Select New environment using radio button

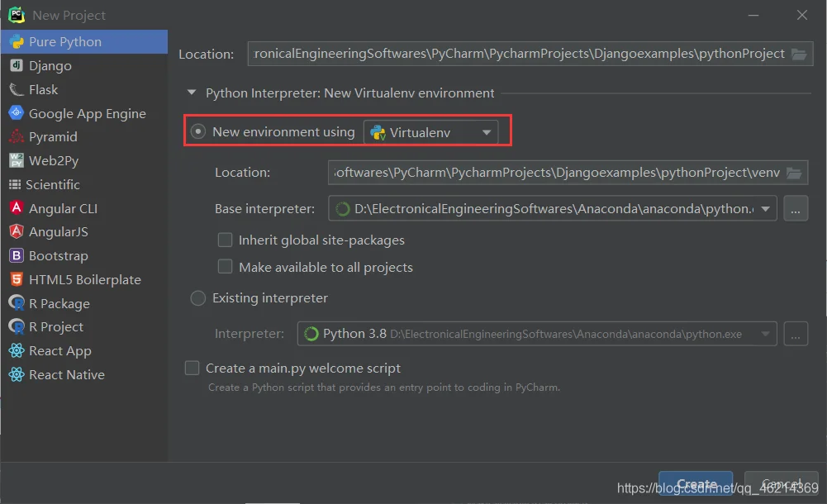coord(198,131)
